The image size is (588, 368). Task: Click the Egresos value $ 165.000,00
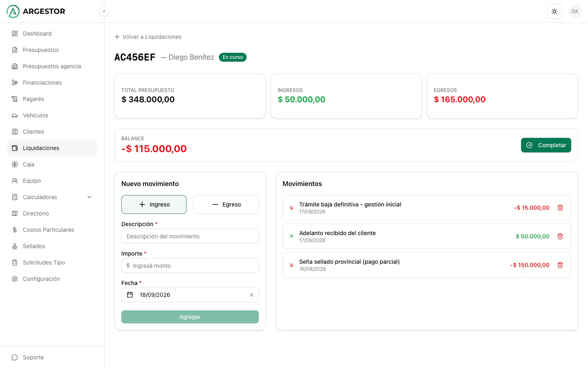(x=460, y=99)
